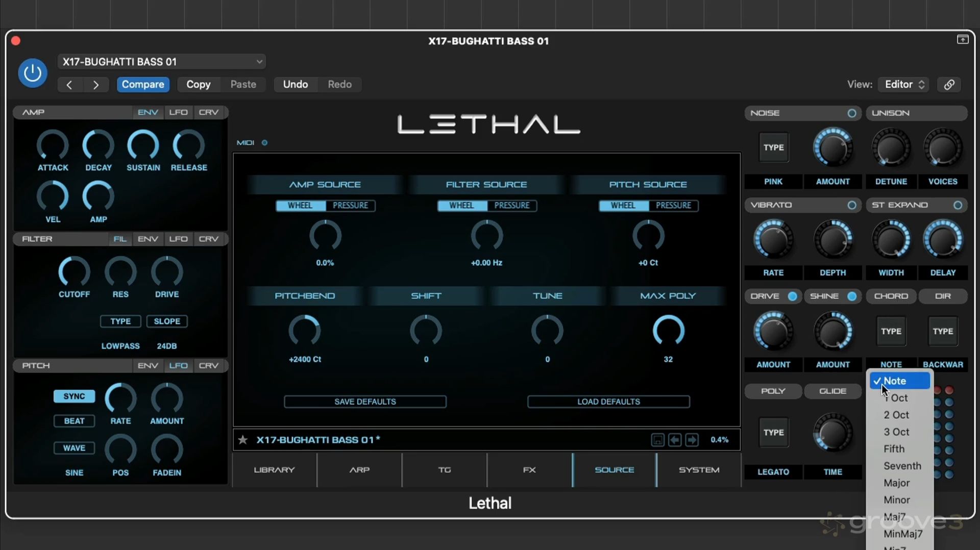Click the Copy button
The width and height of the screenshot is (980, 550).
click(x=198, y=85)
